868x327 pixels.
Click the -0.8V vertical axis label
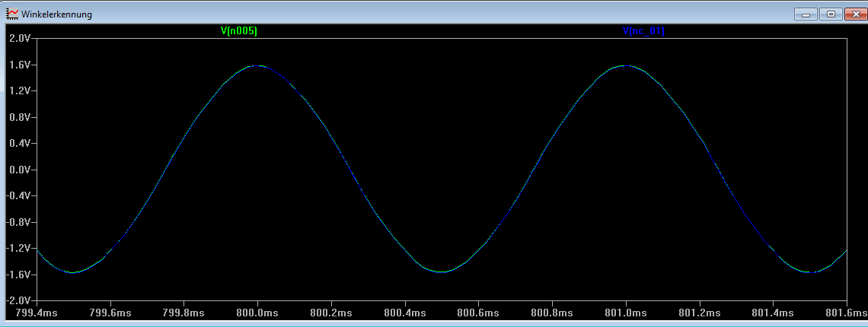[19, 222]
